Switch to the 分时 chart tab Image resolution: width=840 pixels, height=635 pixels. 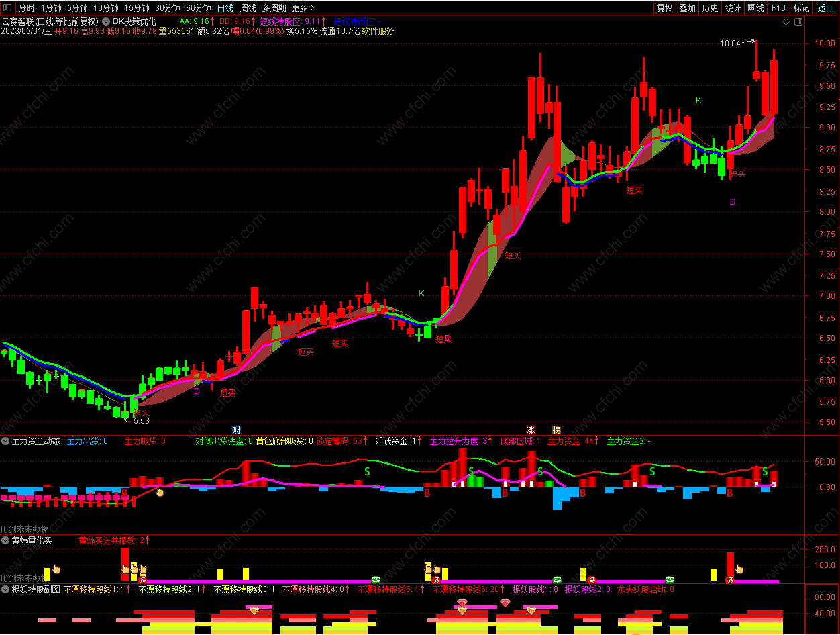pos(26,8)
